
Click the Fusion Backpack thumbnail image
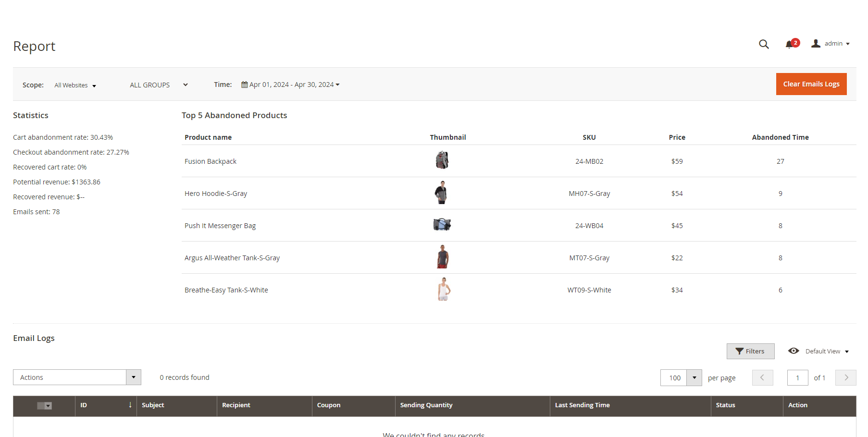tap(442, 160)
